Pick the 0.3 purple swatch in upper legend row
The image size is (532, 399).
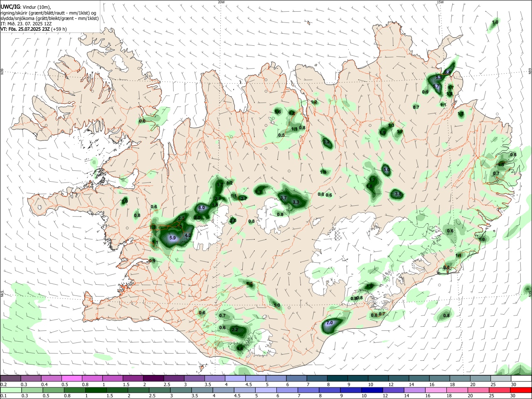click(x=31, y=379)
